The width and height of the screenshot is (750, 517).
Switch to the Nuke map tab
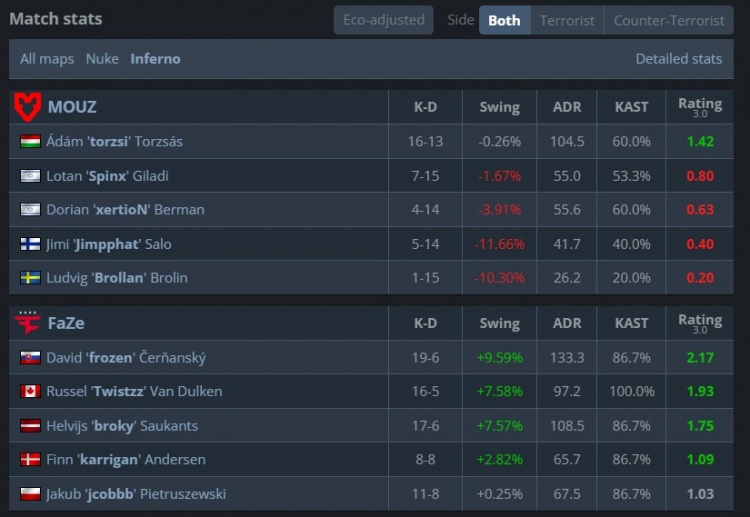[102, 59]
